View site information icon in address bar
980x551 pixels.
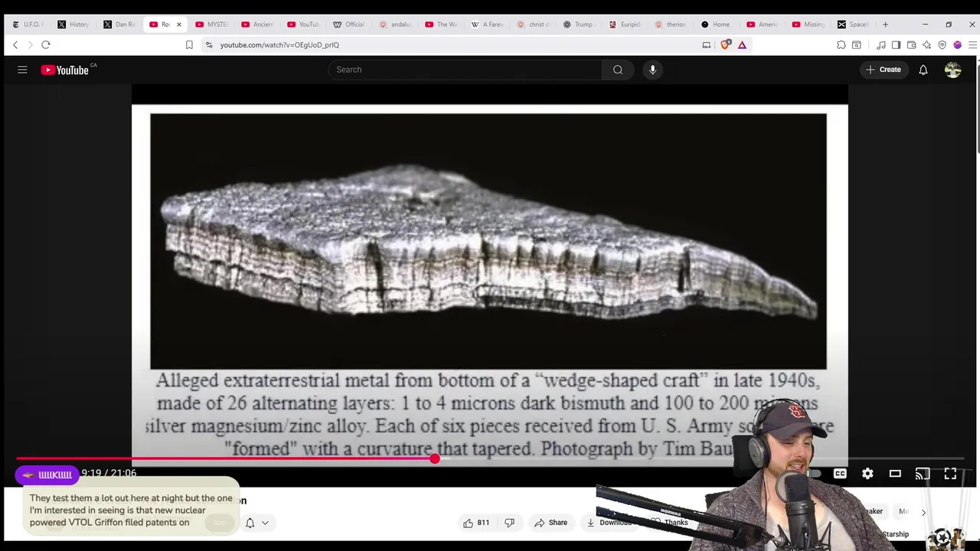(x=209, y=45)
